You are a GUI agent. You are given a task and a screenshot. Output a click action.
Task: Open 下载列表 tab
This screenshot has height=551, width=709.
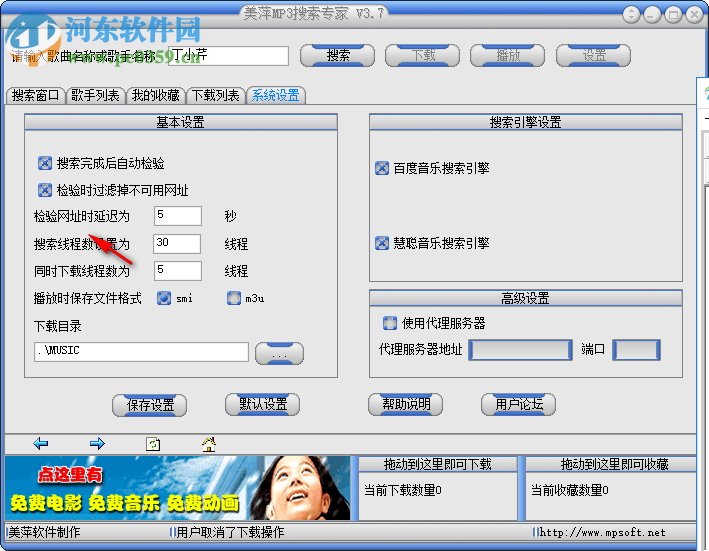(215, 95)
